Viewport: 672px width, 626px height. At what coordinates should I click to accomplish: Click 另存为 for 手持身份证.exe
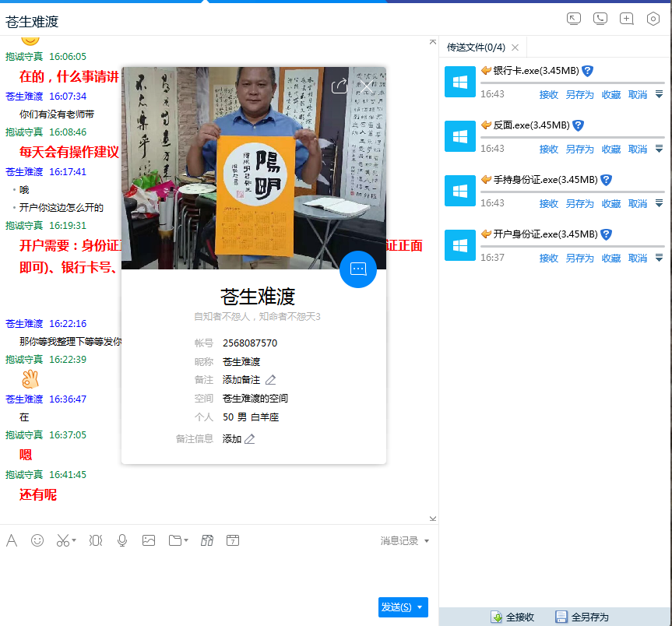coord(579,203)
